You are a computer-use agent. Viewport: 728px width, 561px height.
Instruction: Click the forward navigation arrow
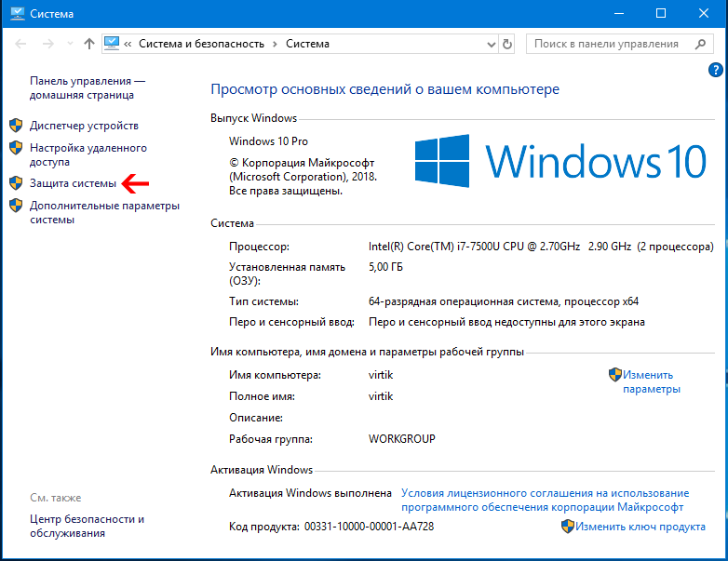pos(47,44)
